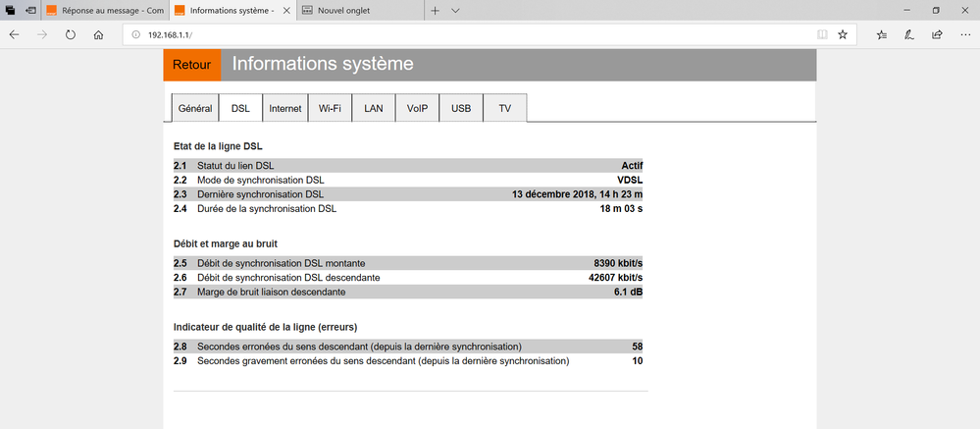Refresh the current page
Image resolution: width=980 pixels, height=429 pixels.
click(71, 34)
